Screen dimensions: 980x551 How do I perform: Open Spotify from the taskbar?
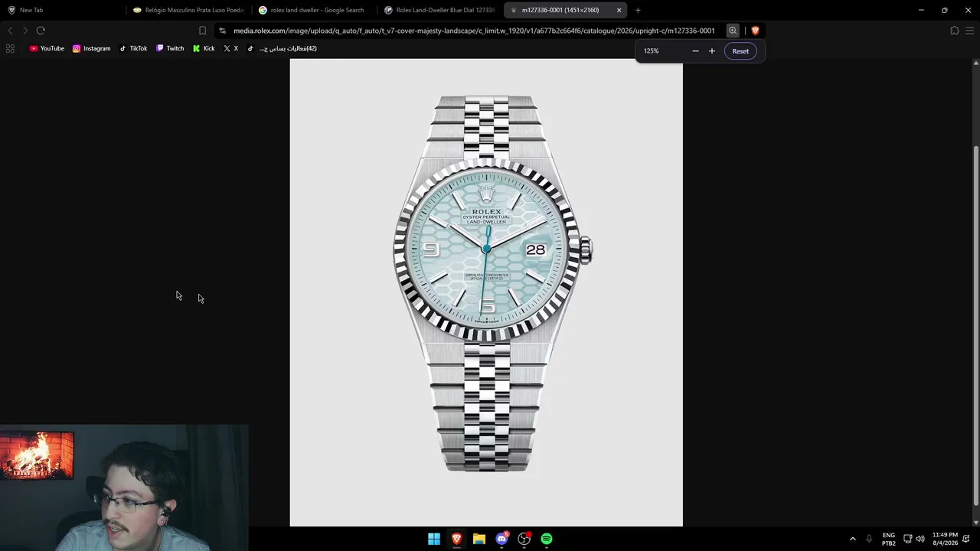(x=547, y=539)
